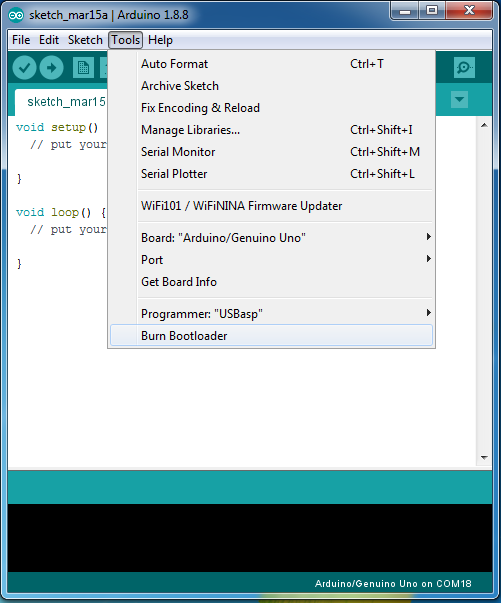501x603 pixels.
Task: Expand the Port submenu arrow
Action: [428, 258]
